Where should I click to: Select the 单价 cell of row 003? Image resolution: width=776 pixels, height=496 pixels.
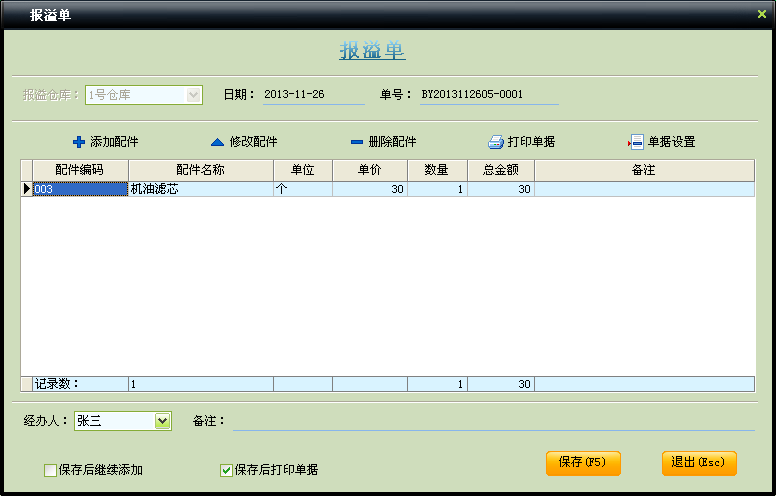coord(370,189)
